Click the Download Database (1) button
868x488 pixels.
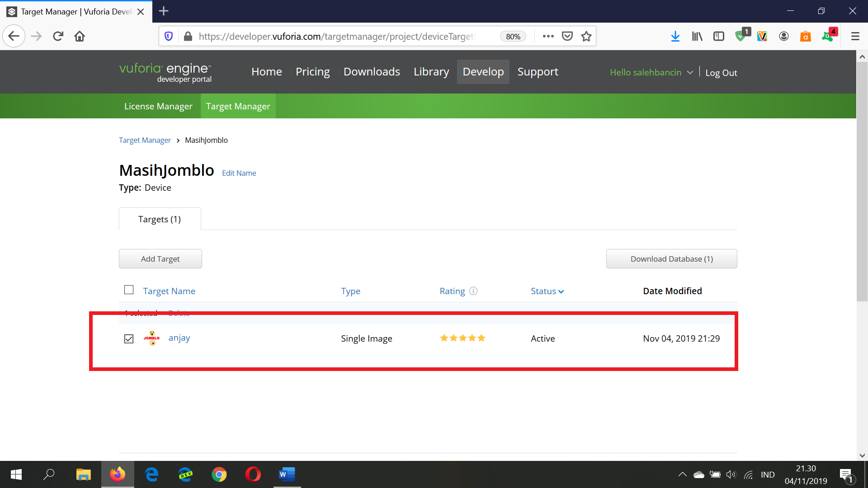(671, 259)
